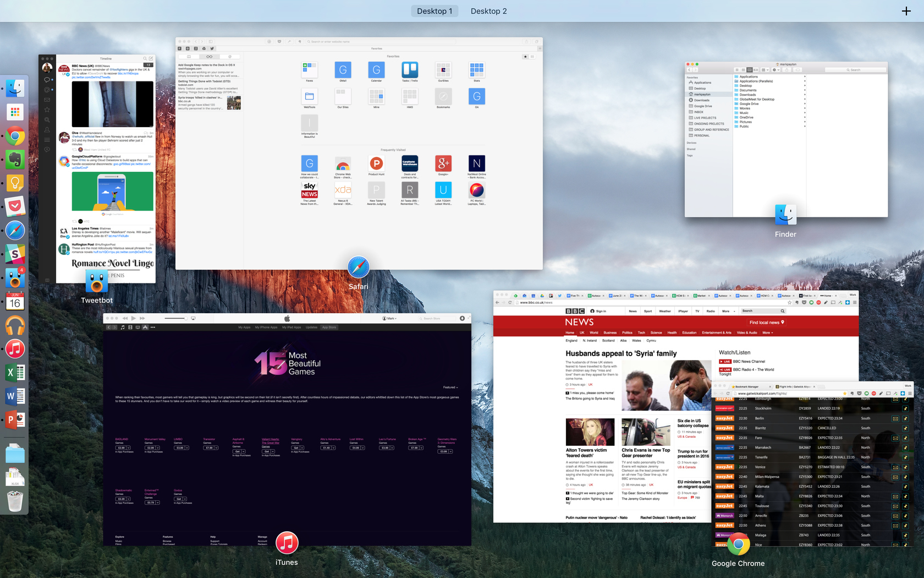
Task: Open Calendar showing 16 in the Dock
Action: click(x=15, y=302)
